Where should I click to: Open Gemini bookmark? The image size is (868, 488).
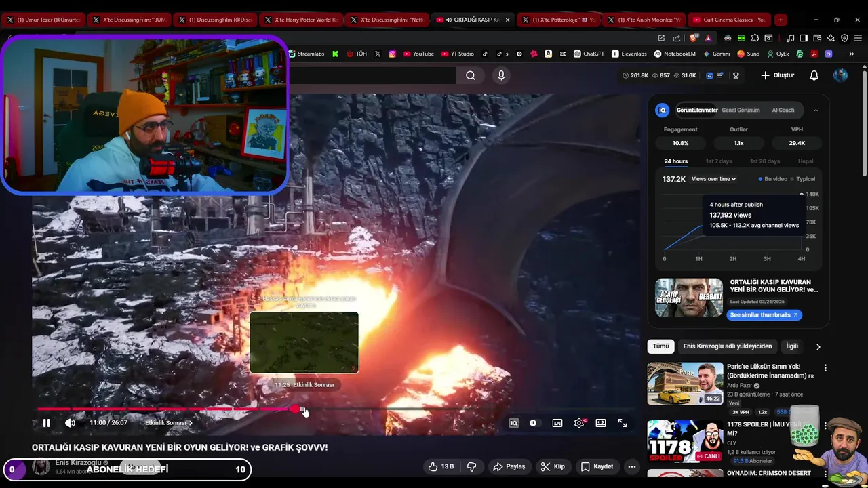click(x=716, y=54)
